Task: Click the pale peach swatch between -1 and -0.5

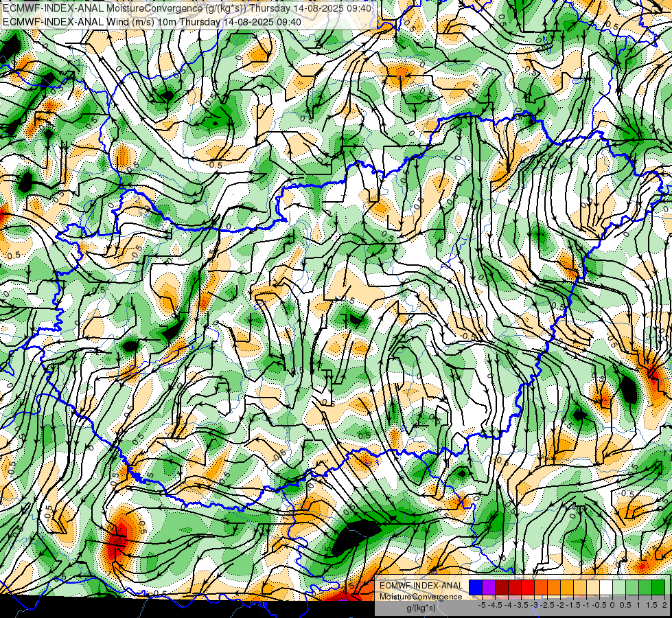Action: pyautogui.click(x=593, y=587)
